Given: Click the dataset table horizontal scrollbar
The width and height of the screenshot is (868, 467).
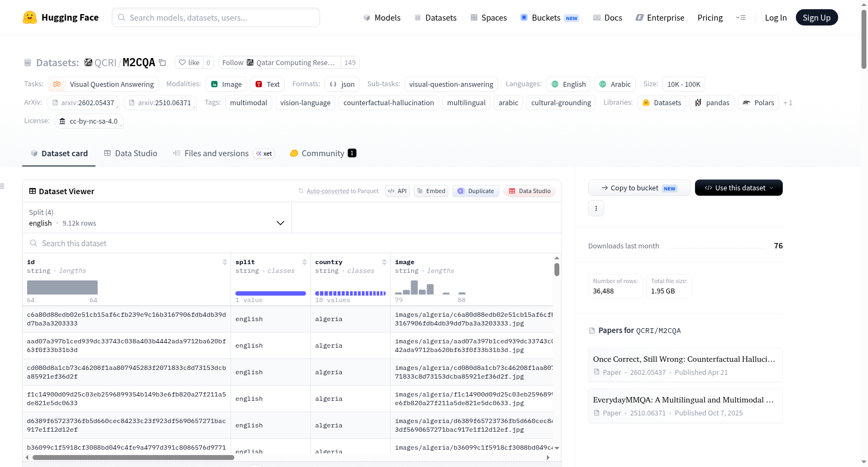Looking at the screenshot, I should pyautogui.click(x=133, y=457).
